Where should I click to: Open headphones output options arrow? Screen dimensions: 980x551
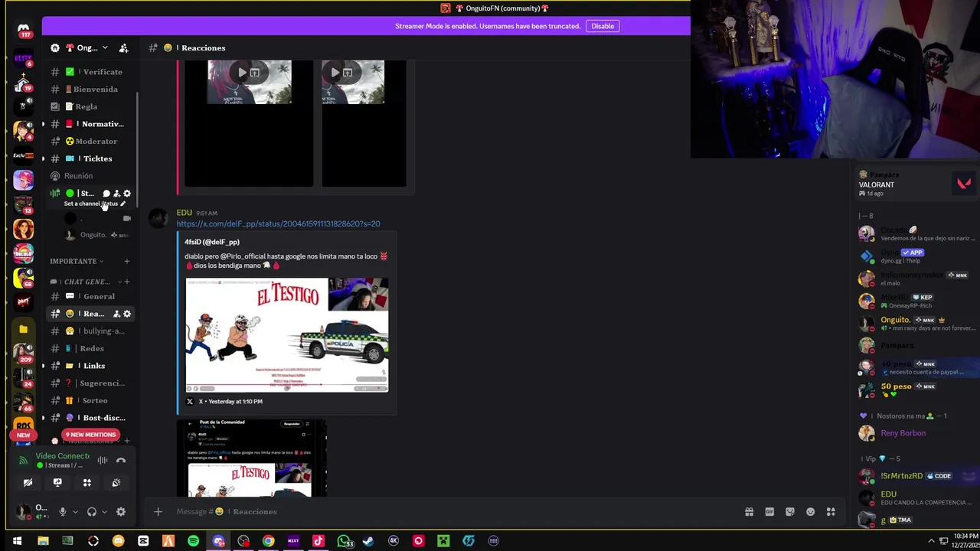pos(103,512)
